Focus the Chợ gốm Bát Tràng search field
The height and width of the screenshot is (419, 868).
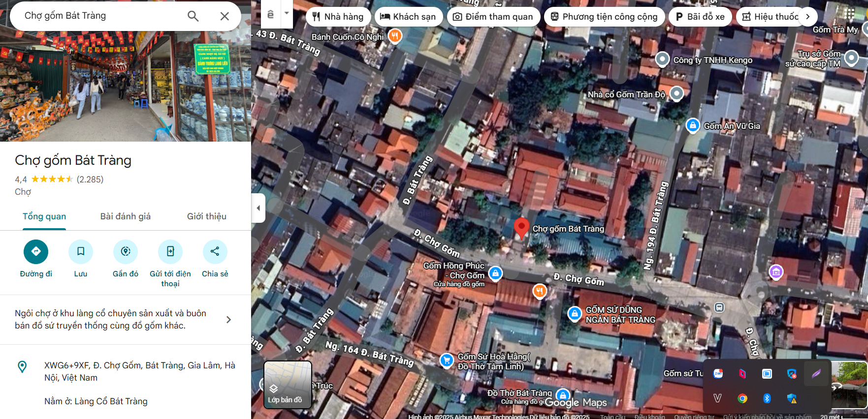(x=101, y=16)
